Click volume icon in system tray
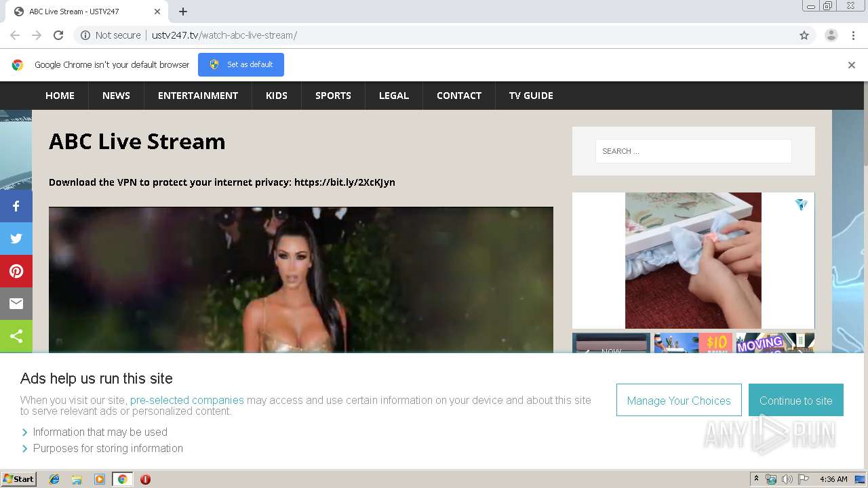The width and height of the screenshot is (868, 488). (787, 479)
